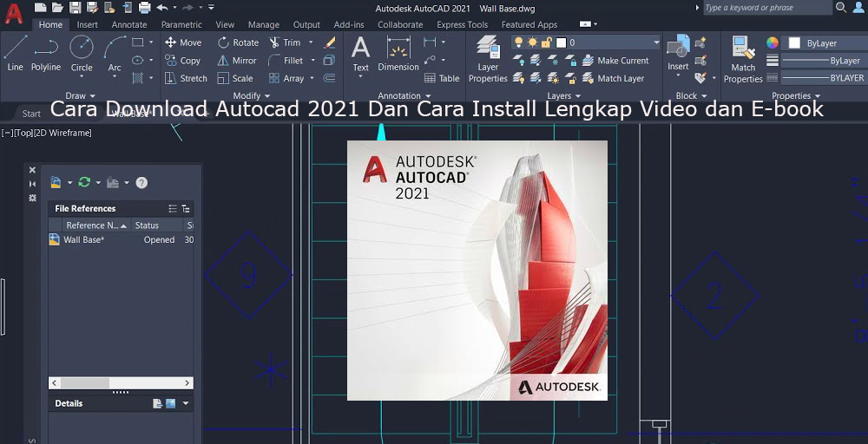
Task: Open the layer selection dropdown
Action: point(656,42)
